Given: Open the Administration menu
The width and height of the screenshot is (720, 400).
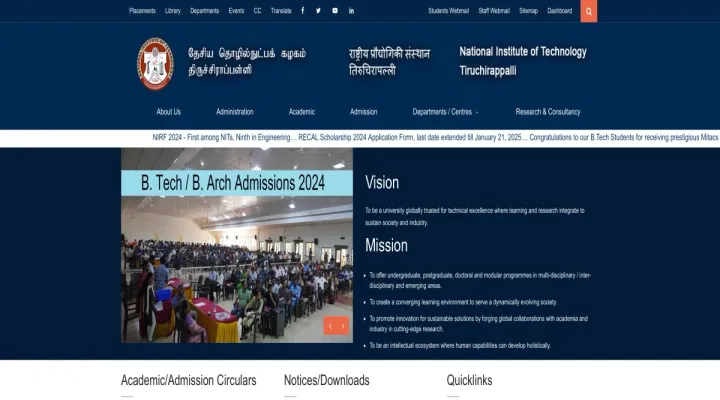Looking at the screenshot, I should click(x=235, y=112).
